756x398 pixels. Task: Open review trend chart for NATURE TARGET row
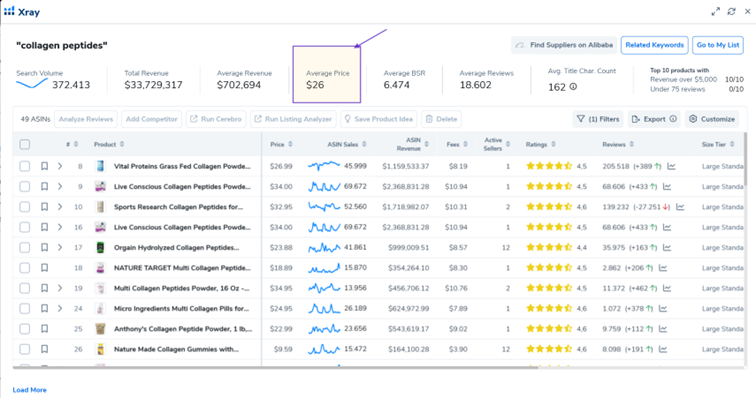click(663, 268)
